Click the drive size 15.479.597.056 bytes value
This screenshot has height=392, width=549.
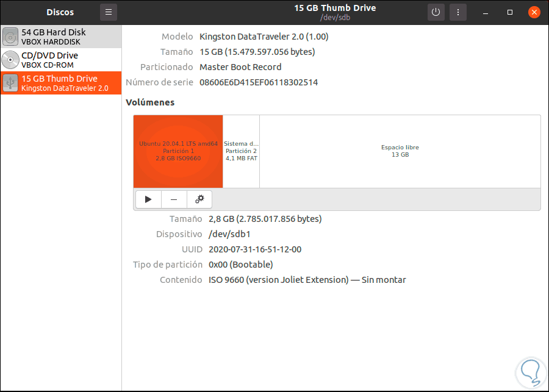257,52
